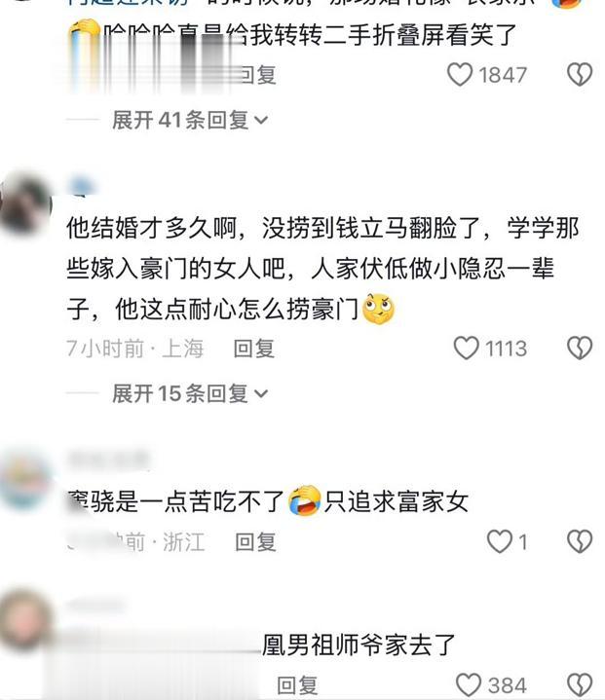Like the comment with 1113 likes
The height and width of the screenshot is (700, 605).
click(466, 349)
